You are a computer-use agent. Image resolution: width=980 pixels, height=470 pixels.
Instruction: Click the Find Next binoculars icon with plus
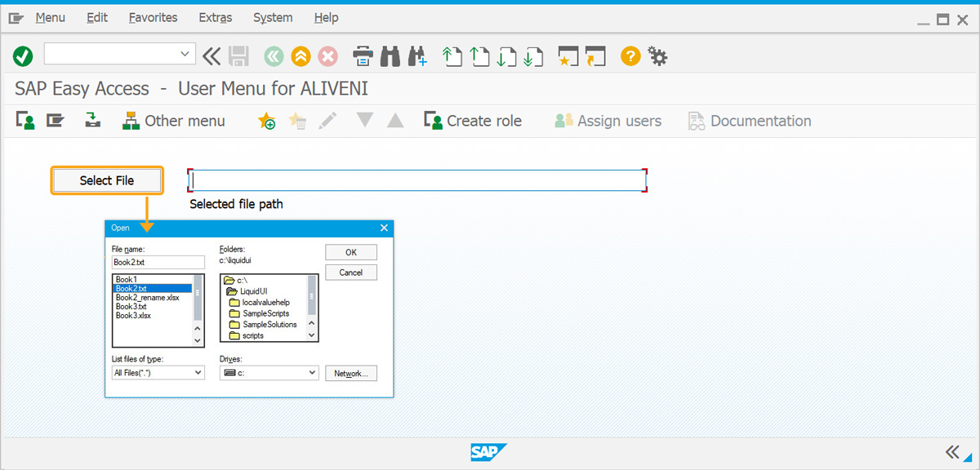417,55
